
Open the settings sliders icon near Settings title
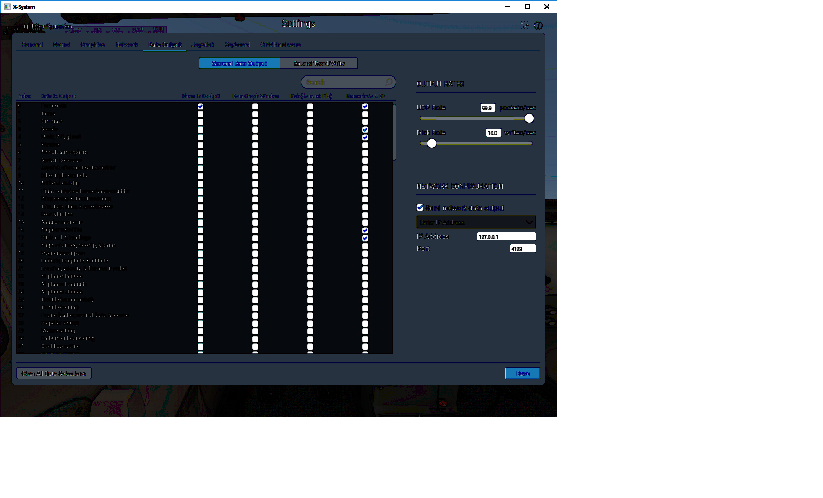[x=524, y=25]
